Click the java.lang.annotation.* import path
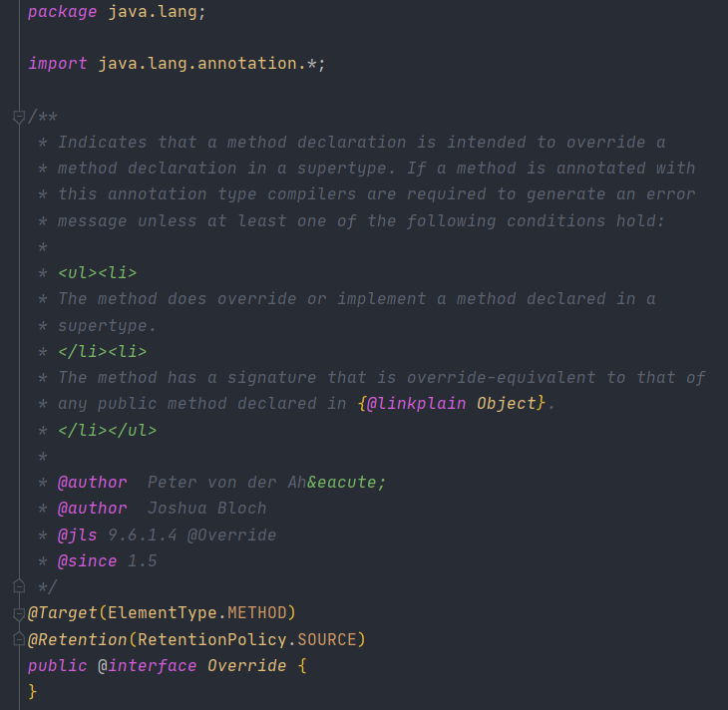728x710 pixels. [207, 63]
